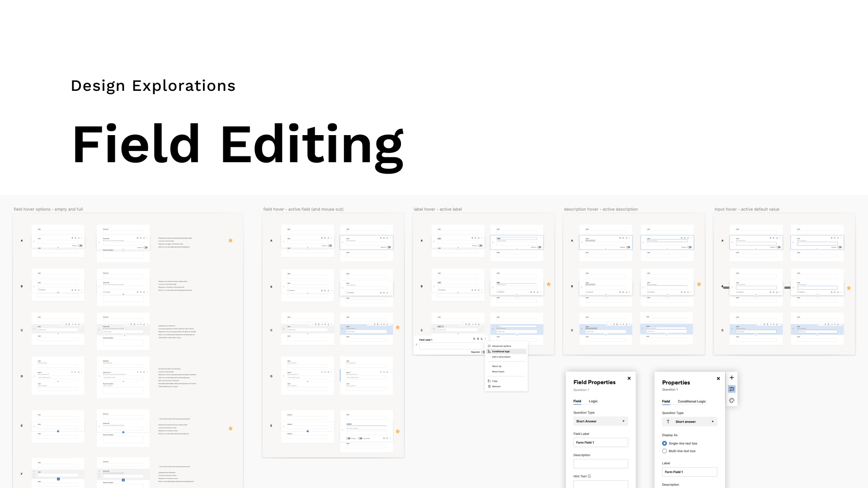Viewport: 868px width, 488px height.
Task: Close the Properties panel with the X
Action: (718, 379)
